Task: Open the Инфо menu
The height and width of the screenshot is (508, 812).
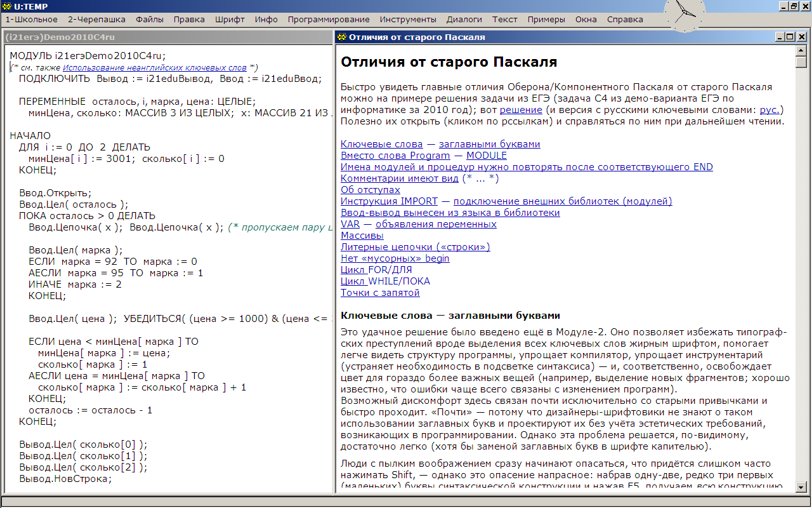Action: [266, 20]
